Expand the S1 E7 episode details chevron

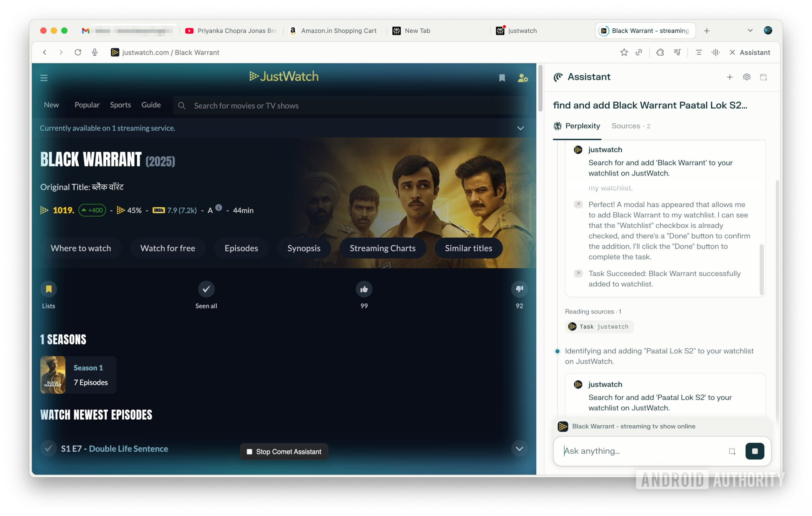519,448
